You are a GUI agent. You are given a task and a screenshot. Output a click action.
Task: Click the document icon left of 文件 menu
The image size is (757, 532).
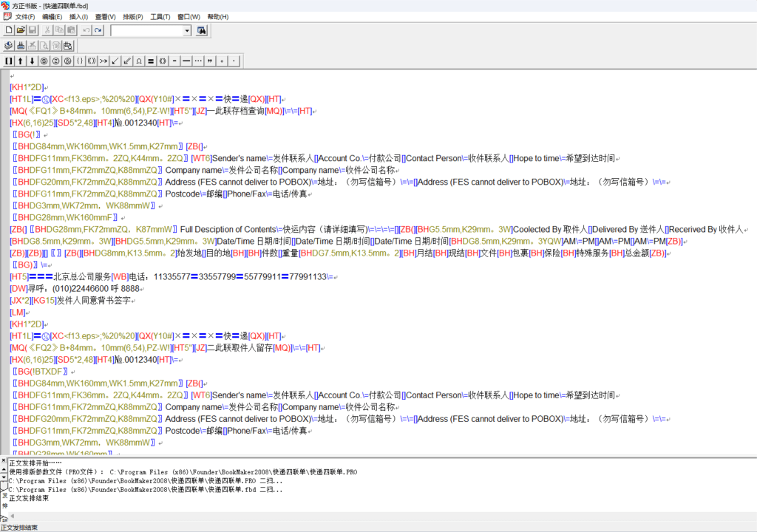[x=7, y=16]
